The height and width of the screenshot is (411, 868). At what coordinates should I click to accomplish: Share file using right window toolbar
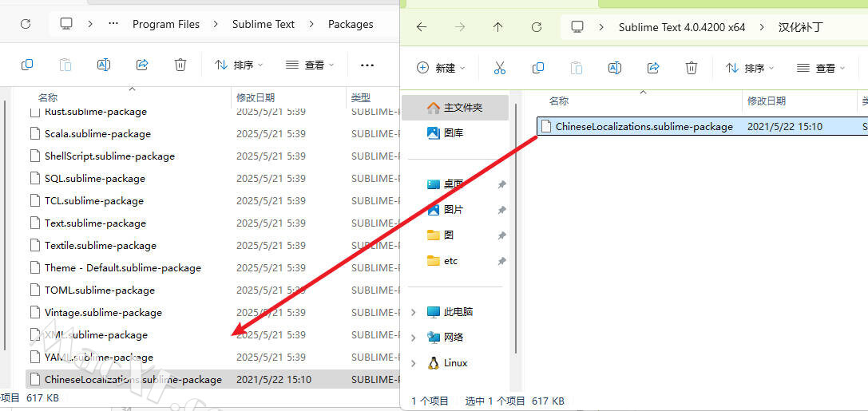(653, 68)
